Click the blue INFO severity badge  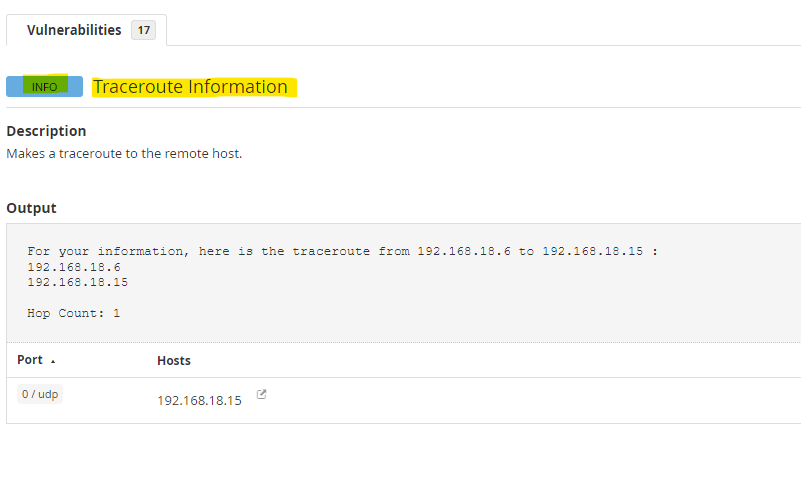44,87
